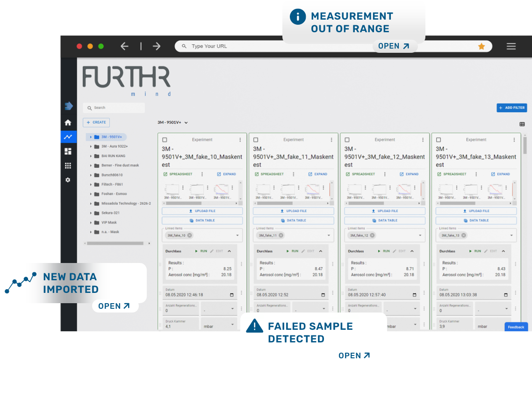Check the fake_10 experiment checkbox
The image size is (532, 398).
coord(165,140)
